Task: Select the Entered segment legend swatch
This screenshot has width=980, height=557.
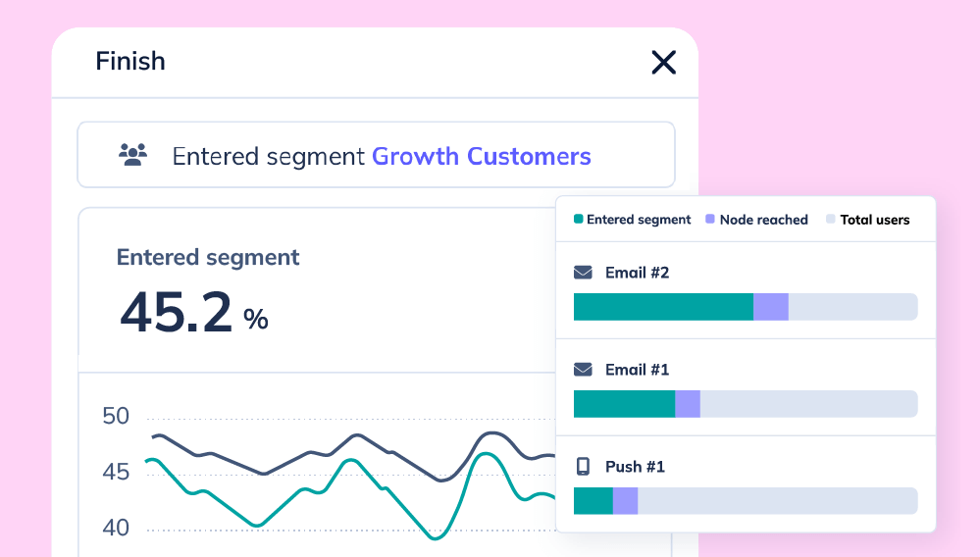Action: point(579,219)
